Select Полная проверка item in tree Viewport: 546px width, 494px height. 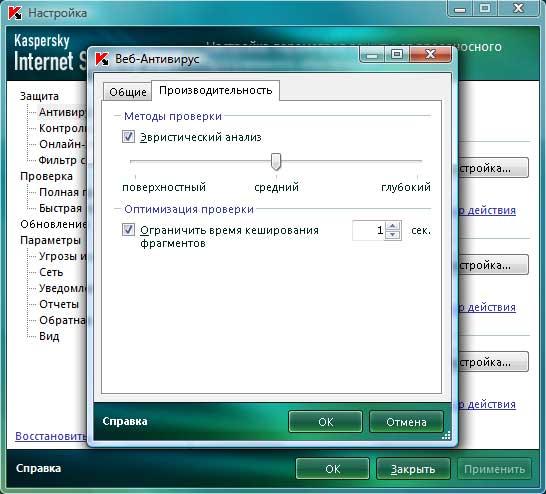click(63, 192)
